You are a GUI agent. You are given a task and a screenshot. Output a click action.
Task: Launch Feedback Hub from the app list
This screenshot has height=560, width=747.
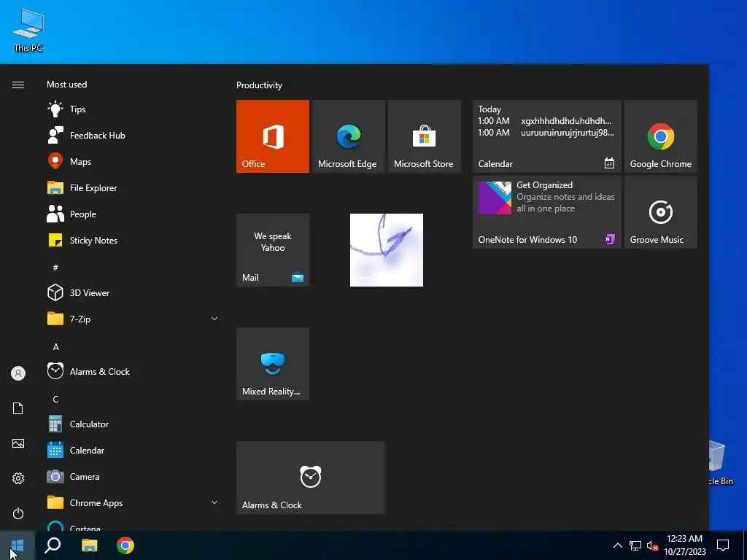[x=133, y=135]
